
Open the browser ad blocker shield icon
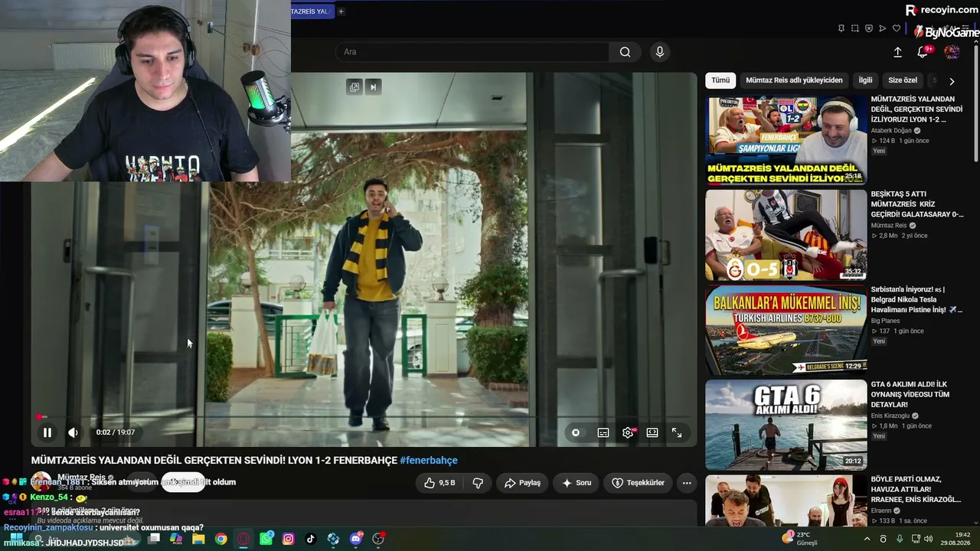(x=869, y=28)
